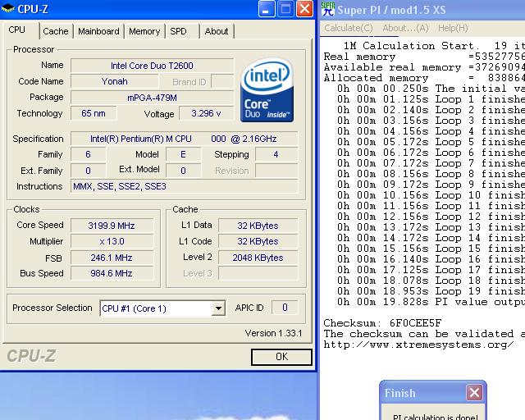Image resolution: width=525 pixels, height=420 pixels.
Task: Click the http://www.xtremesystems.org/ text
Action: [x=418, y=345]
